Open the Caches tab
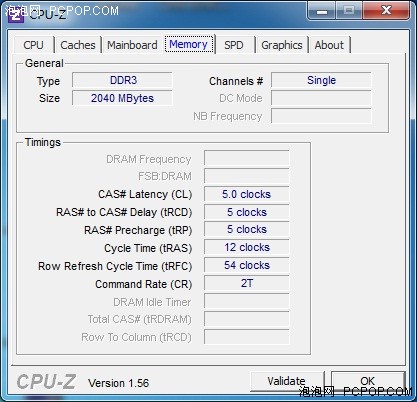The width and height of the screenshot is (417, 402). 78,45
